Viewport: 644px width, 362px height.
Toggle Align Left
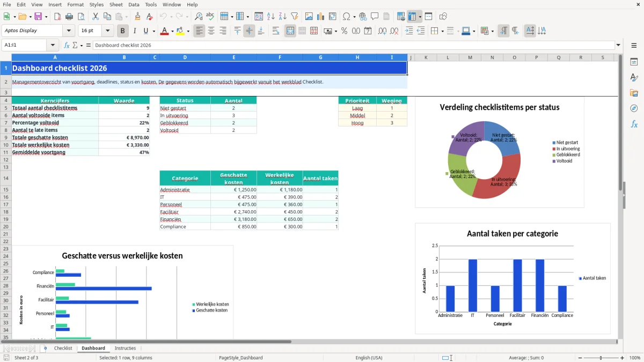[199, 31]
